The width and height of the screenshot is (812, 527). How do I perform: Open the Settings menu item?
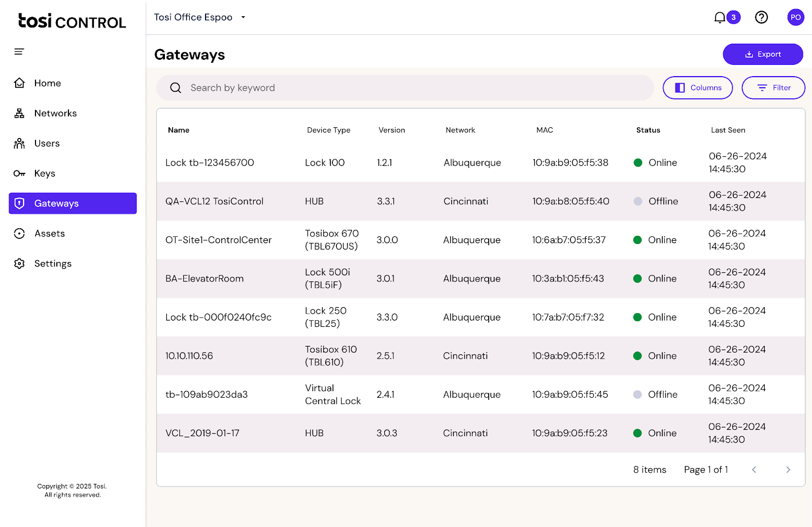[73, 264]
